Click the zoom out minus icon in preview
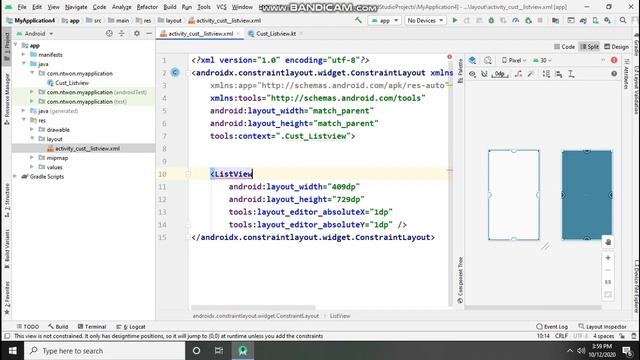 tap(608, 270)
